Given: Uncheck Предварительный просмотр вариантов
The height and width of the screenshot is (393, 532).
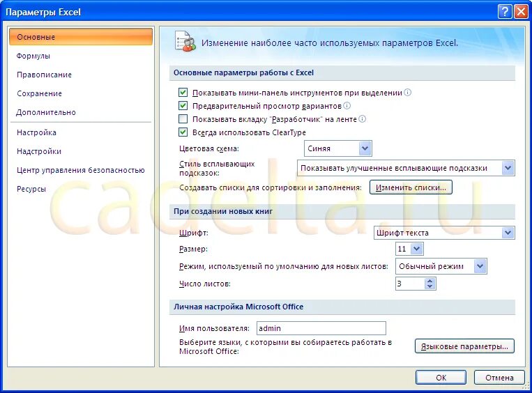Looking at the screenshot, I should pos(183,106).
